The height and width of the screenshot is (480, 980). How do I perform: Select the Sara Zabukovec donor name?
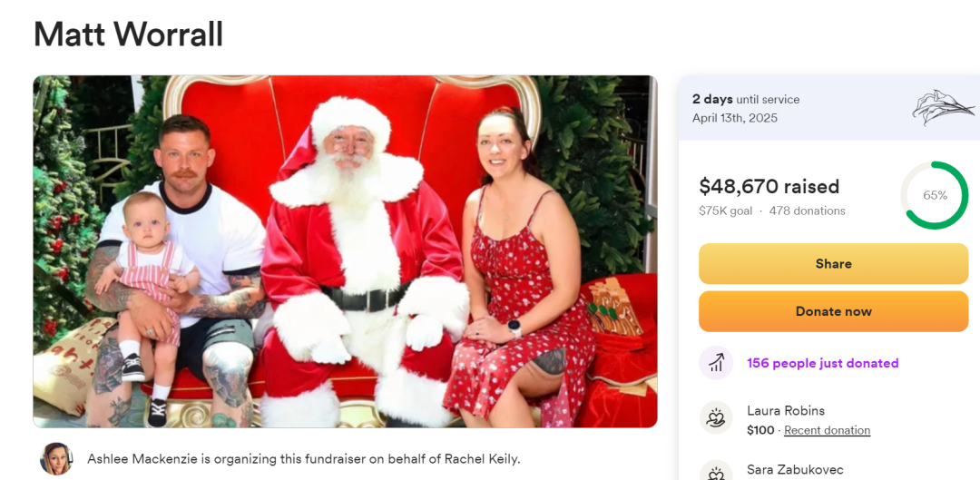click(x=795, y=469)
